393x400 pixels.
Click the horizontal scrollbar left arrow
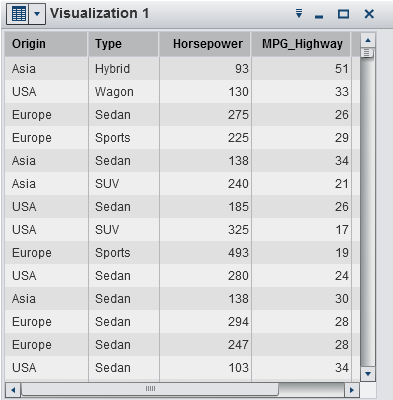click(13, 389)
